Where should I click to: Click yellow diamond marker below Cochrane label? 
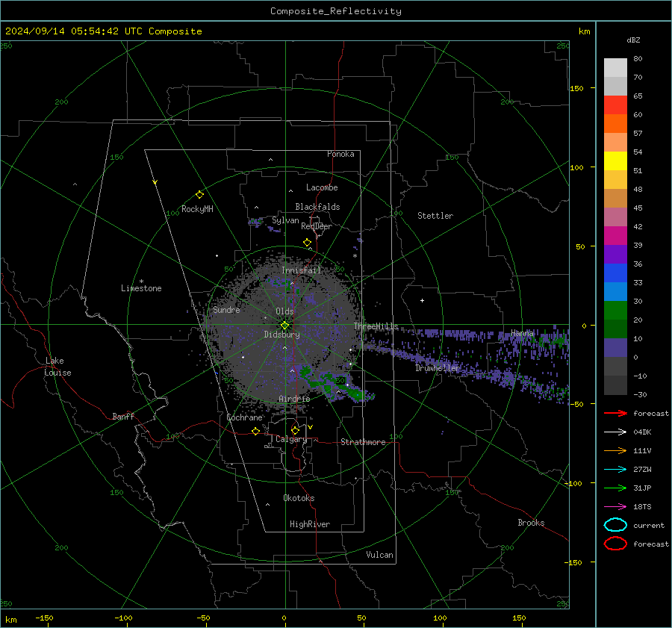[x=255, y=431]
